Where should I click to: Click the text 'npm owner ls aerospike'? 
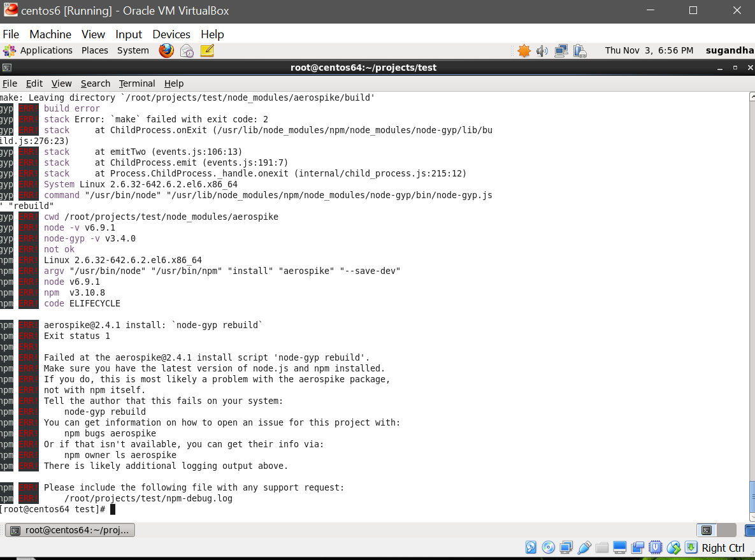(120, 455)
